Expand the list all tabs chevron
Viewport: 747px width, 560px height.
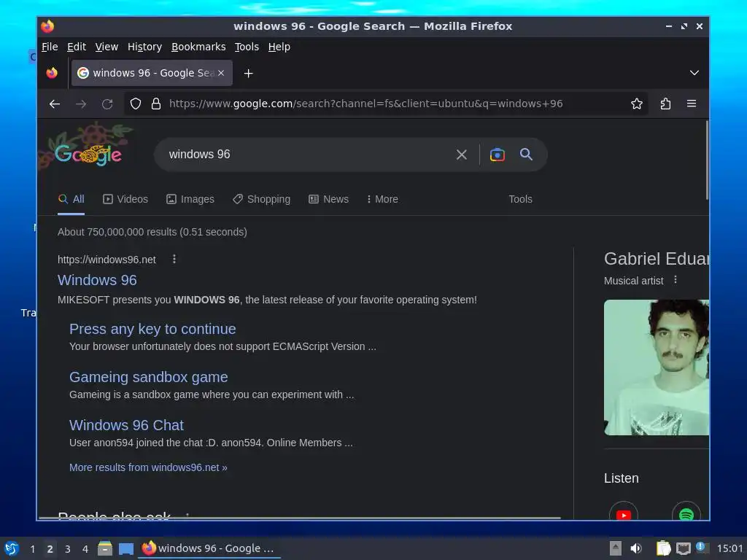pyautogui.click(x=694, y=73)
